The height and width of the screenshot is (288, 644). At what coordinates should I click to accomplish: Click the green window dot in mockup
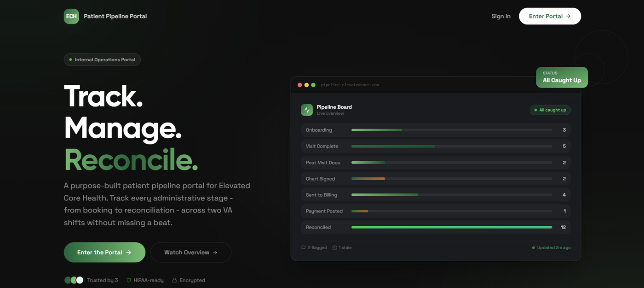tap(313, 85)
